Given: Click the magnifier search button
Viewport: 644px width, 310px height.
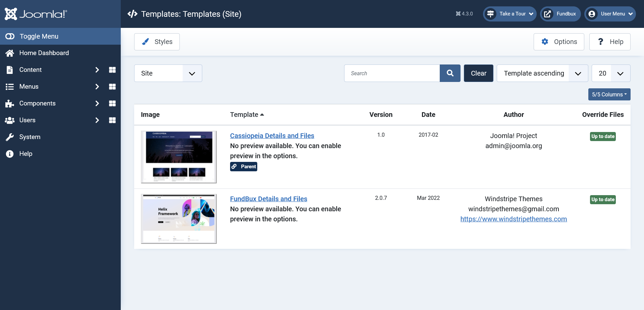Looking at the screenshot, I should pos(450,73).
